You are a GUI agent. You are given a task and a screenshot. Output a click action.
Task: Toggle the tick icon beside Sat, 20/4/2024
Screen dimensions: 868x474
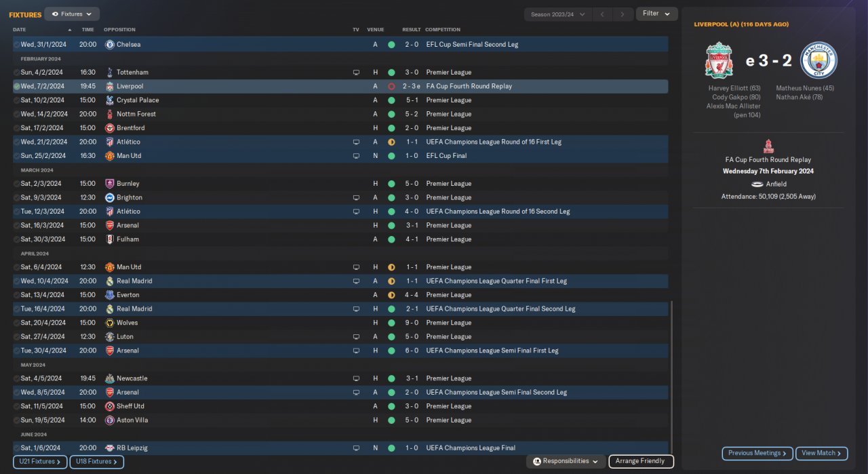[x=17, y=323]
